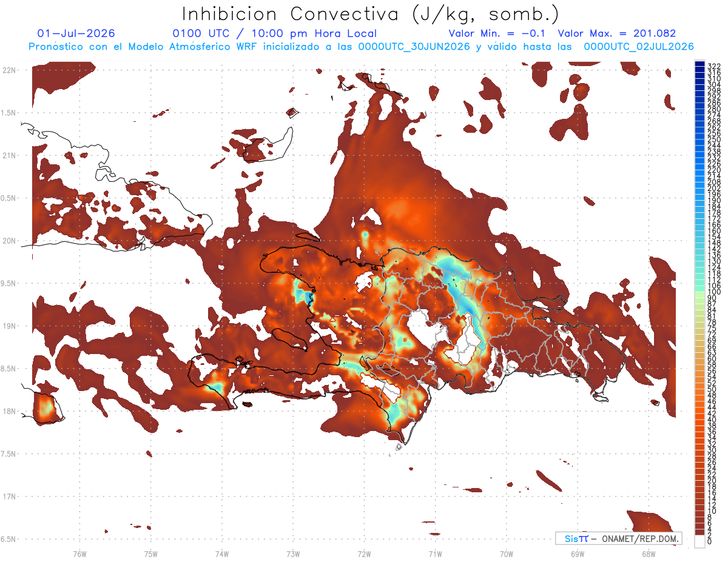This screenshot has height=562, width=728.
Task: Click the white color scale swatch labeled 0
Action: click(x=699, y=543)
